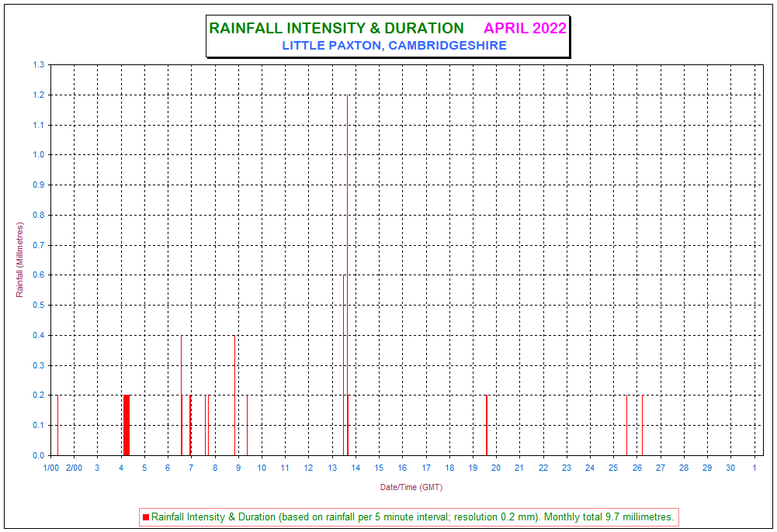Image resolution: width=777 pixels, height=532 pixels.
Task: Click the 0.2 mm bar between days 19 and 20
Action: (x=487, y=426)
